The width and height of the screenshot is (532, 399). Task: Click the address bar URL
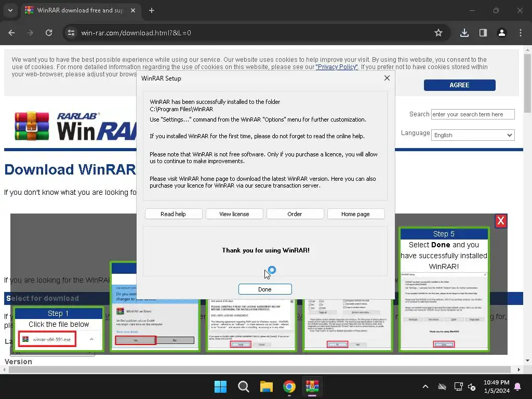click(x=136, y=33)
